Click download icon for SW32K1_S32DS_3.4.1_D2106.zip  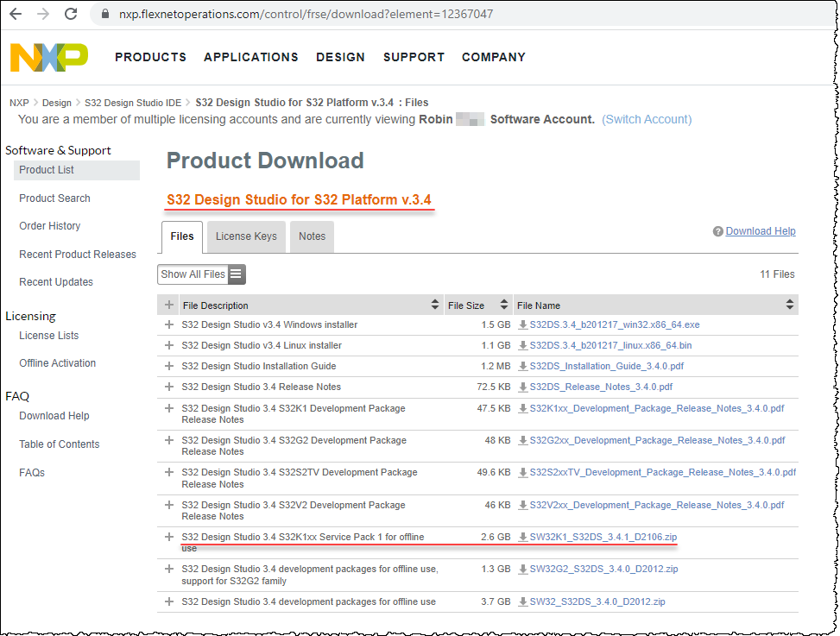523,537
